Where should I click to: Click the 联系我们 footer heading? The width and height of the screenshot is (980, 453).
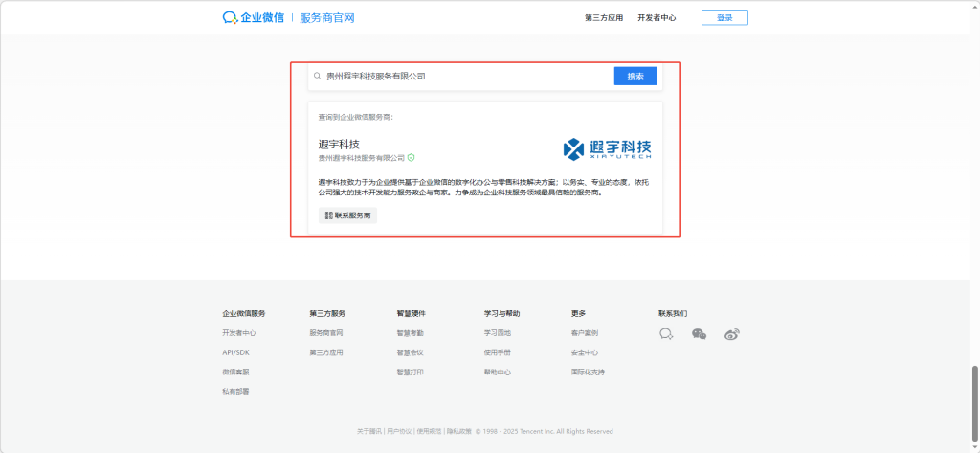pos(673,313)
